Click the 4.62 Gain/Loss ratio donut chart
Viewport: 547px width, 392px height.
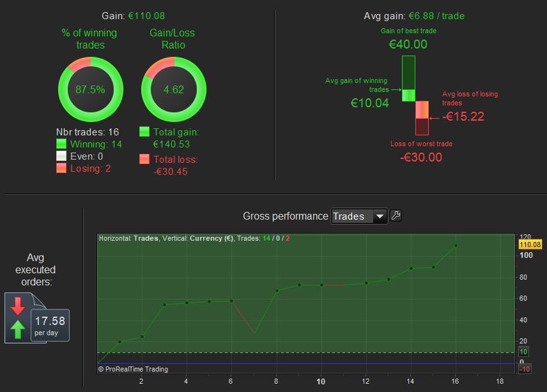pos(174,89)
